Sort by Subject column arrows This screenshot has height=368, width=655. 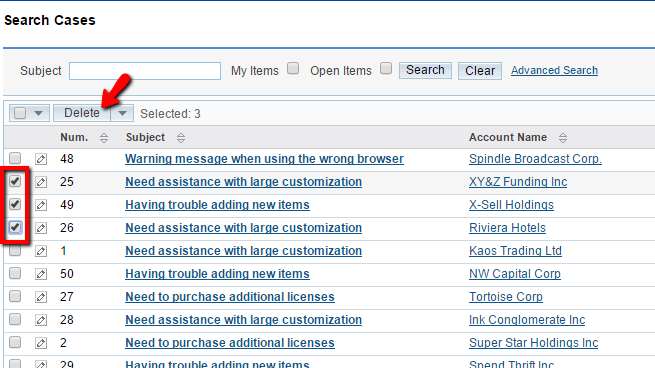click(181, 138)
